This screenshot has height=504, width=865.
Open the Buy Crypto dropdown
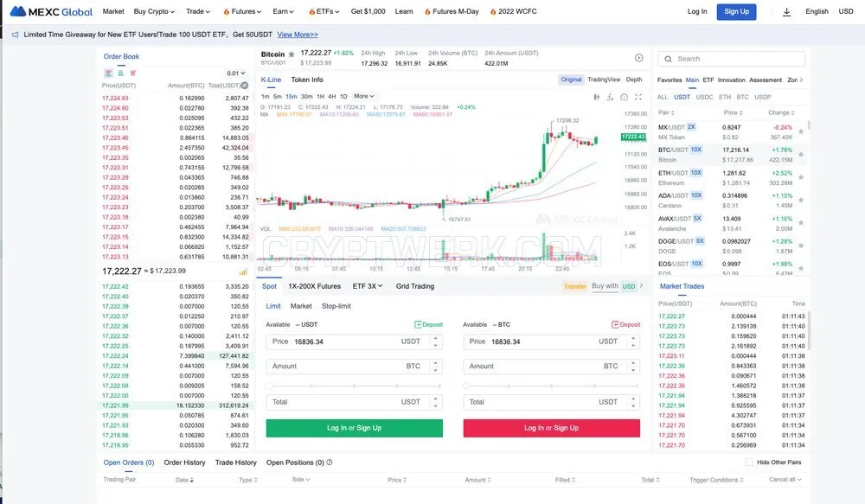pos(154,11)
